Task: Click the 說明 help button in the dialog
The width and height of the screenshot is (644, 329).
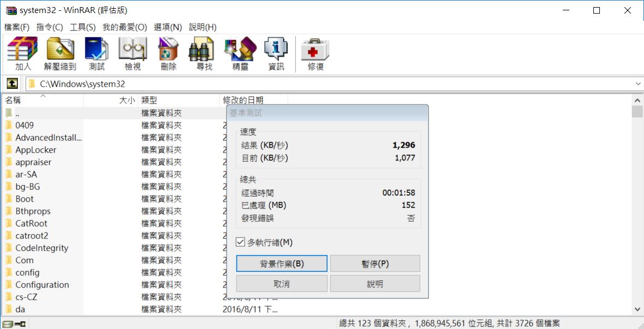Action: (375, 283)
